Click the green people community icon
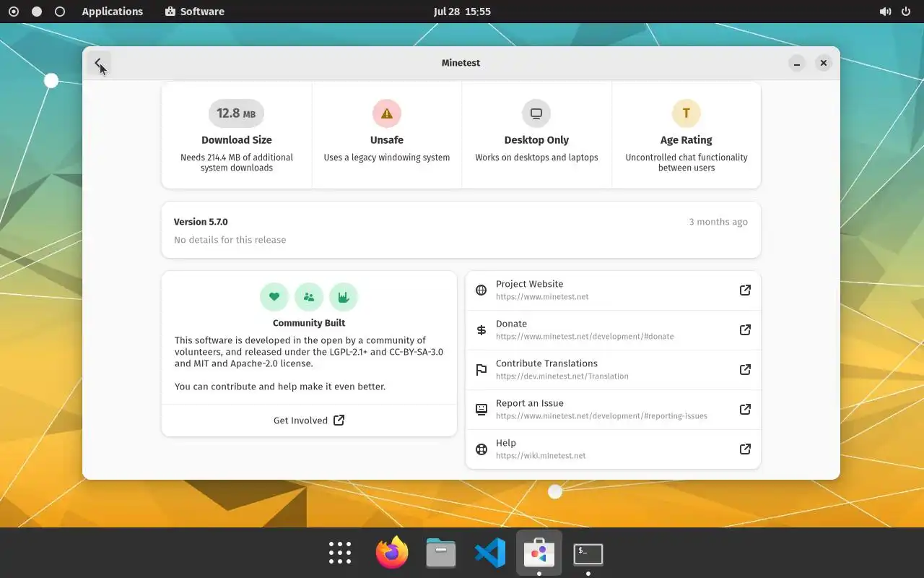This screenshot has height=578, width=924. point(309,296)
